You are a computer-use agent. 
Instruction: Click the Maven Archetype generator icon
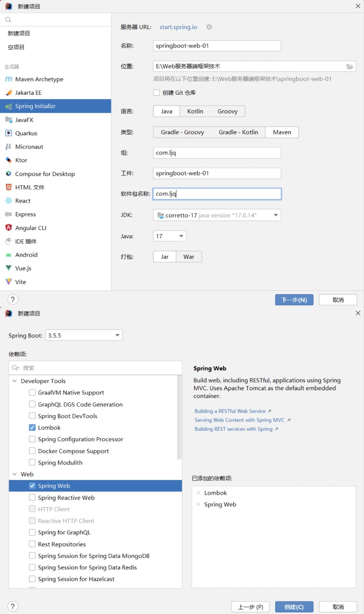[9, 79]
